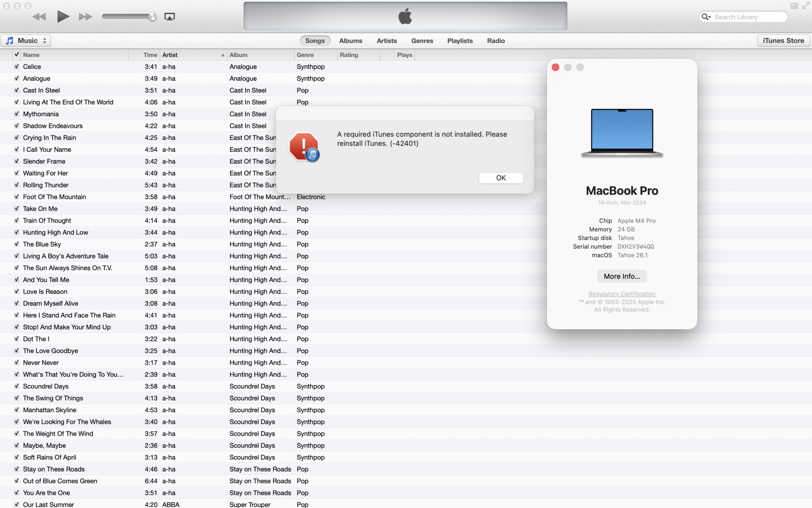812x508 pixels.
Task: Click the mini player icon at top right
Action: tap(794, 6)
